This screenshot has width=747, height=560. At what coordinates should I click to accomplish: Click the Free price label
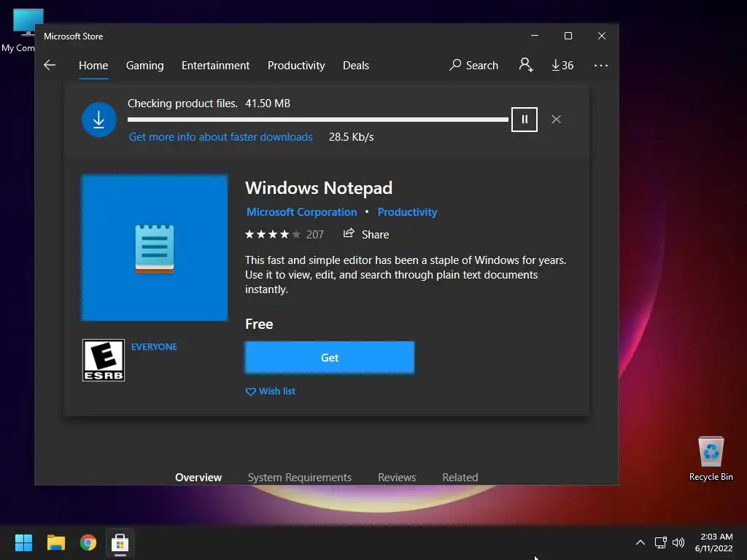(259, 324)
